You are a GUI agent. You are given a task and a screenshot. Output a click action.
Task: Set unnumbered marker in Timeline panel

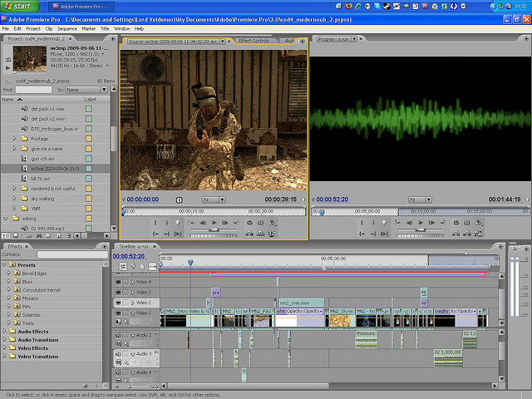pyautogui.click(x=142, y=267)
